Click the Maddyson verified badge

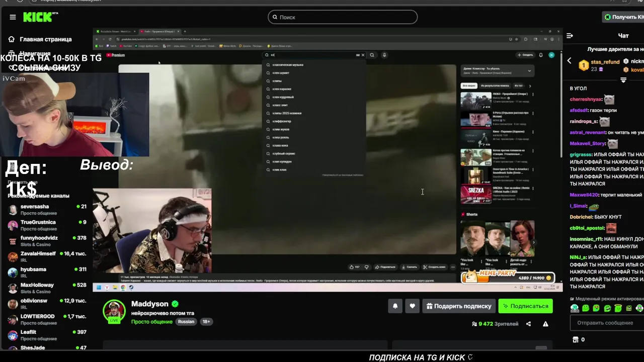click(x=175, y=304)
